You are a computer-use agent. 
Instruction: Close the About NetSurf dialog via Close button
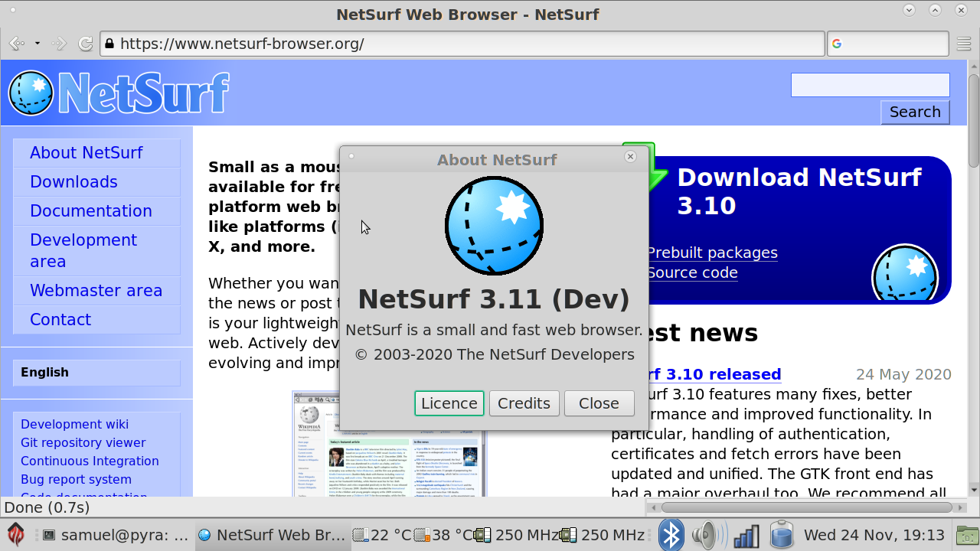(x=599, y=403)
